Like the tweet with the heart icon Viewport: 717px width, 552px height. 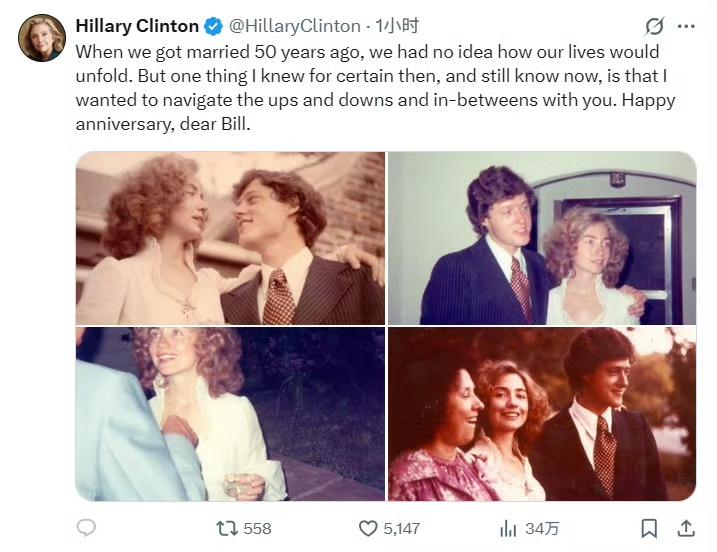click(368, 527)
